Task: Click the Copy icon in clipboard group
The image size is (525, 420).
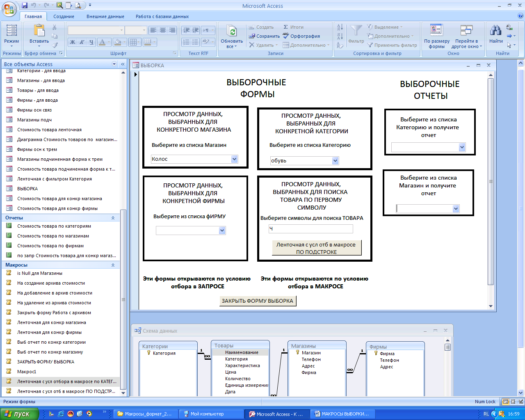Action: [55, 36]
